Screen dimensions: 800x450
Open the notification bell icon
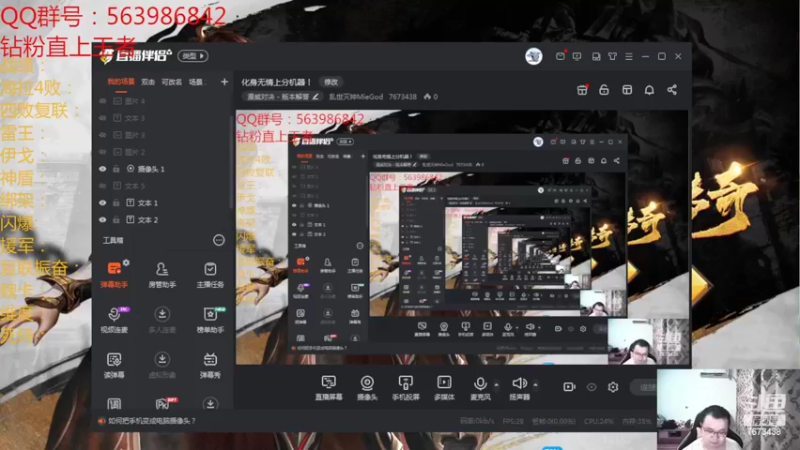(649, 90)
